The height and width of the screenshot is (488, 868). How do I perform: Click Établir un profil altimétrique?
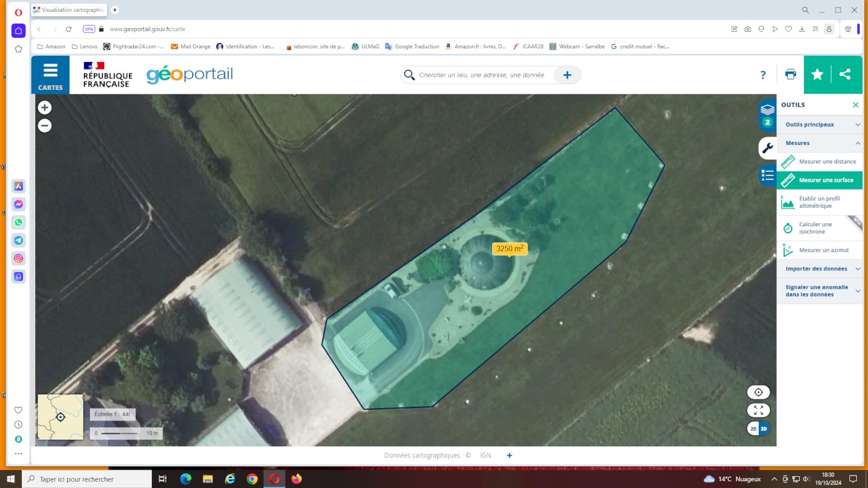(x=819, y=202)
